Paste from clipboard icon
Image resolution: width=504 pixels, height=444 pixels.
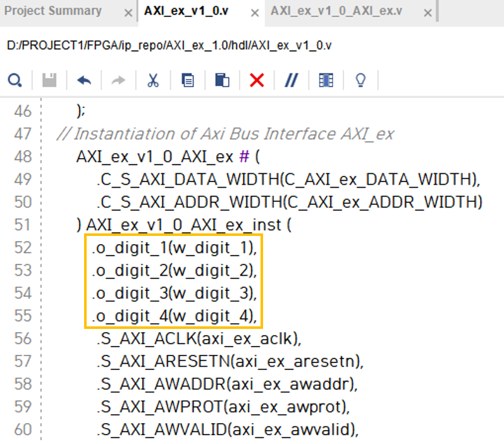click(x=222, y=80)
